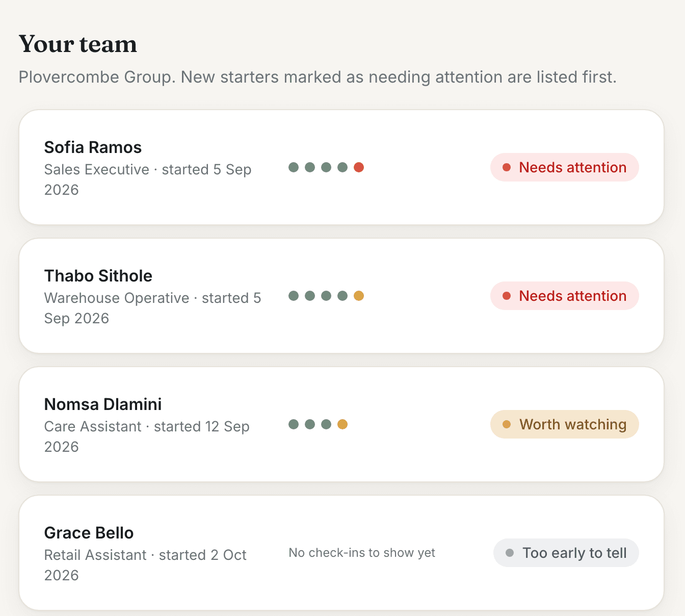Click the amber check-in dot for Nomsa Dlamini
Screen dimensions: 685x616
click(342, 424)
